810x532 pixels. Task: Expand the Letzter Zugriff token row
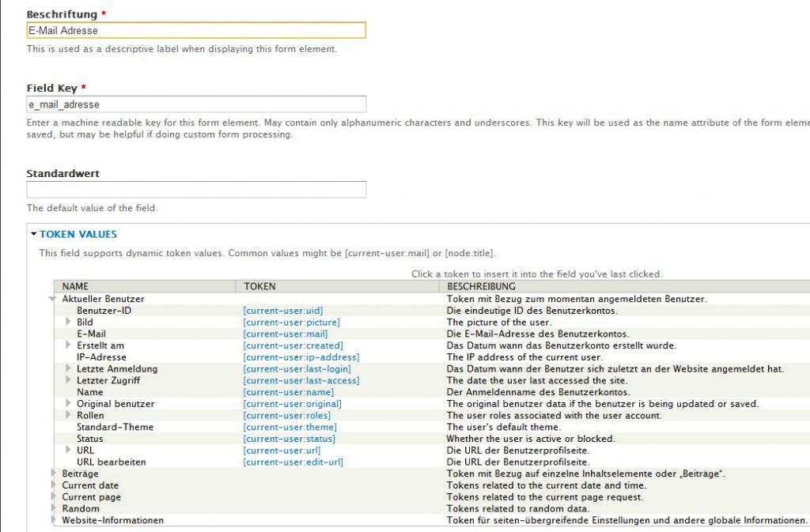69,380
